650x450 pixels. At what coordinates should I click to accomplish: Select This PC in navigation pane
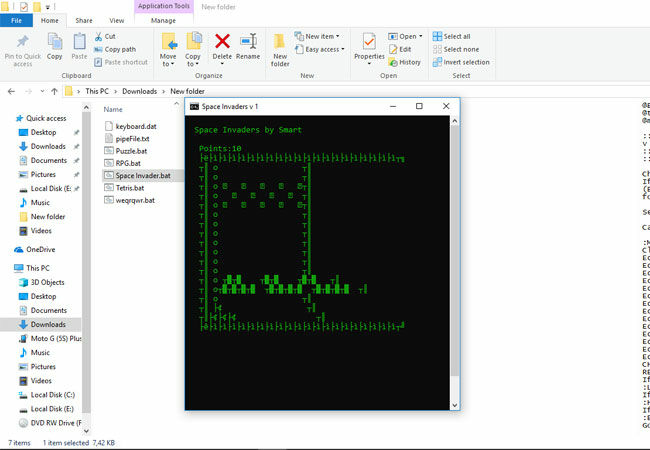pyautogui.click(x=32, y=268)
